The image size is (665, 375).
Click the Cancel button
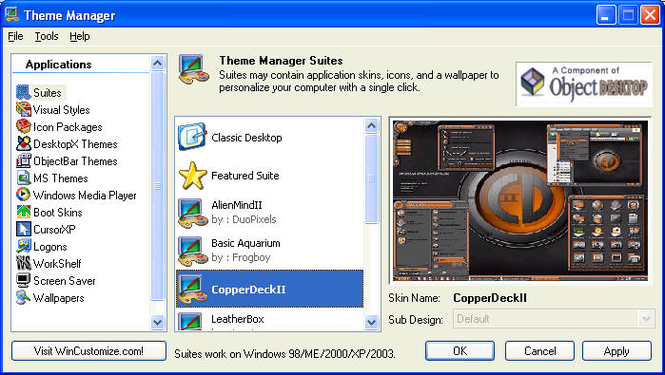[x=539, y=351]
